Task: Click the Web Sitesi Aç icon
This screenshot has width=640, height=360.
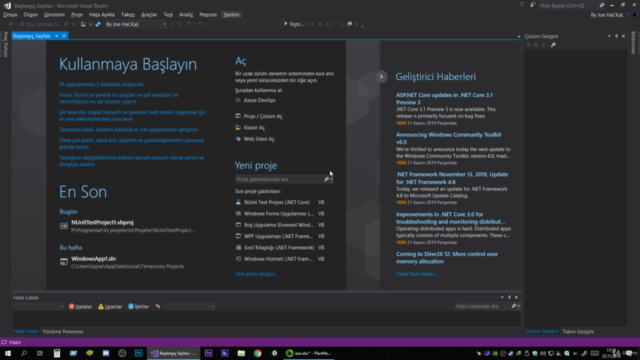Action: click(238, 139)
